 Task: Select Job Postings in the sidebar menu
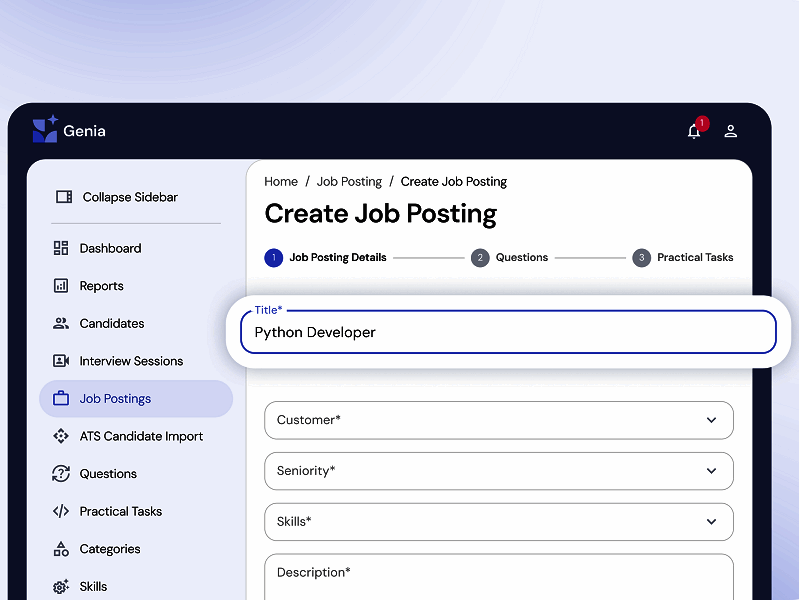[x=112, y=398]
